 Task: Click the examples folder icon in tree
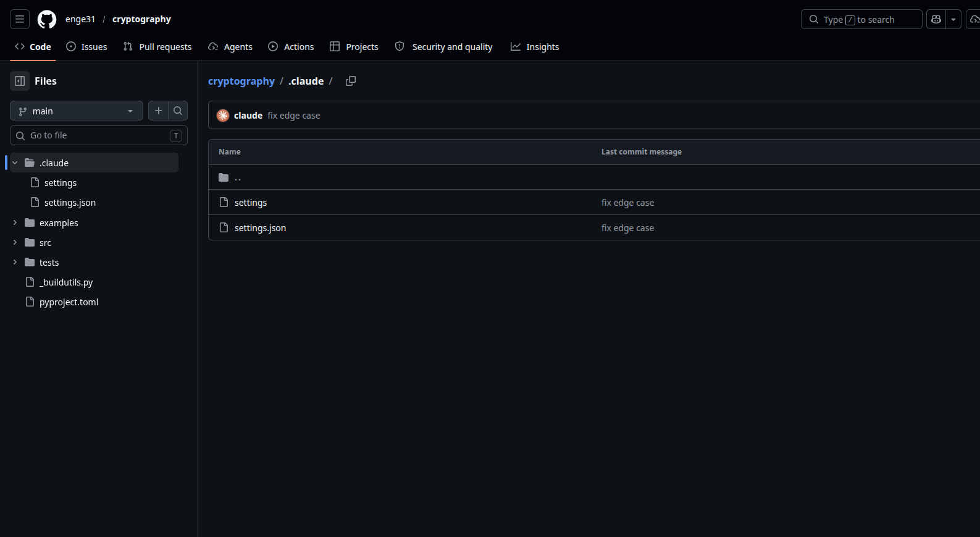pos(30,222)
